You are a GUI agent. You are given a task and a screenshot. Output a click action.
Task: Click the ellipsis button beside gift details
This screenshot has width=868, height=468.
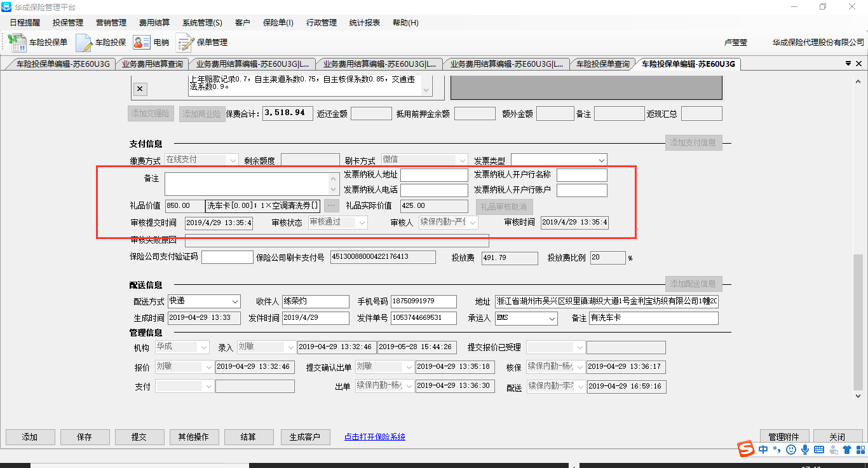click(x=331, y=206)
